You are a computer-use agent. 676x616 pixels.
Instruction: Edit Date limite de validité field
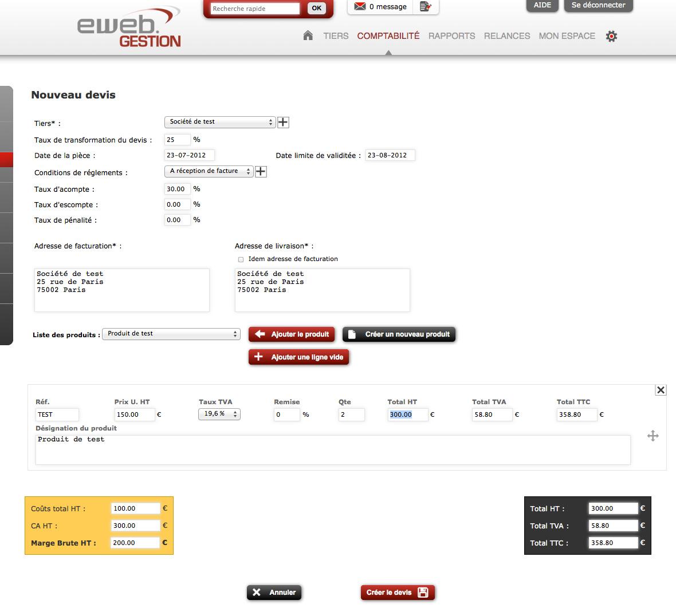coord(390,155)
